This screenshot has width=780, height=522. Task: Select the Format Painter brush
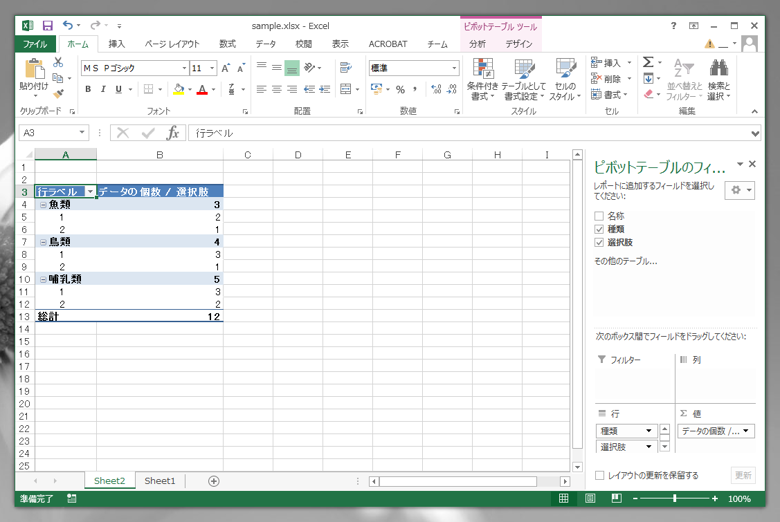click(x=58, y=93)
